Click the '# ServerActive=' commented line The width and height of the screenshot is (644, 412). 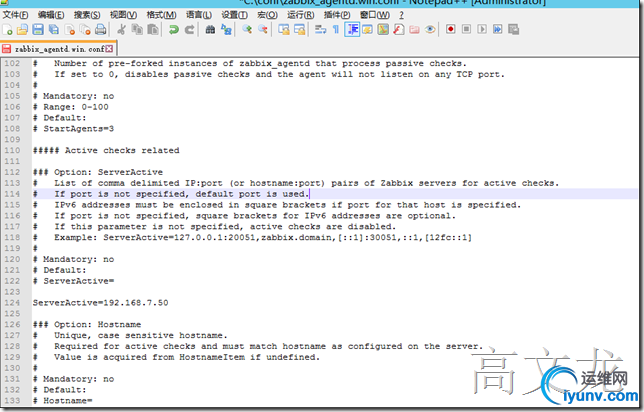coord(74,281)
